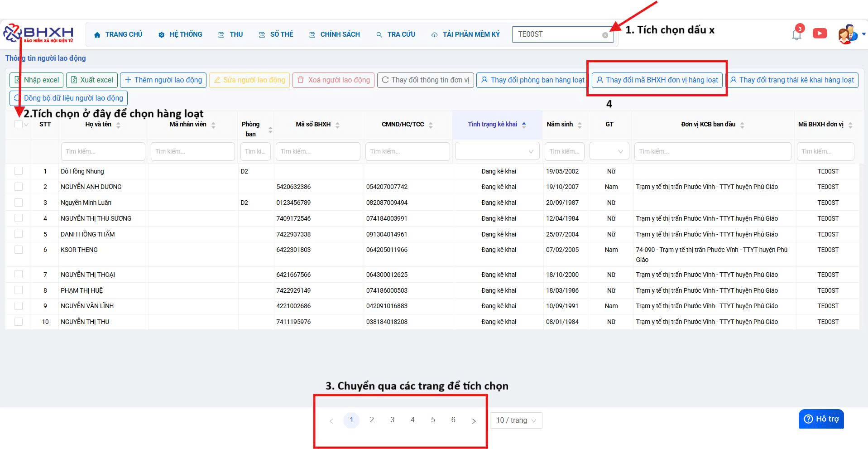Check the row for Đỗ Hồng Nhung
Viewport: 868px width, 449px height.
coord(19,171)
